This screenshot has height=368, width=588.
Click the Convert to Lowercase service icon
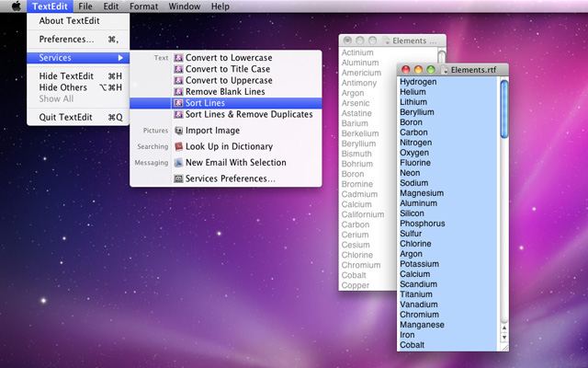pos(178,58)
